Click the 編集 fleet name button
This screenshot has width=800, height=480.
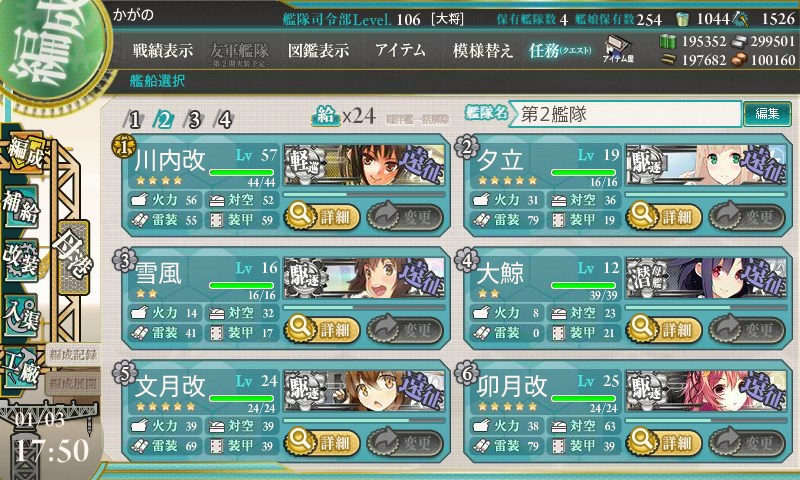767,114
